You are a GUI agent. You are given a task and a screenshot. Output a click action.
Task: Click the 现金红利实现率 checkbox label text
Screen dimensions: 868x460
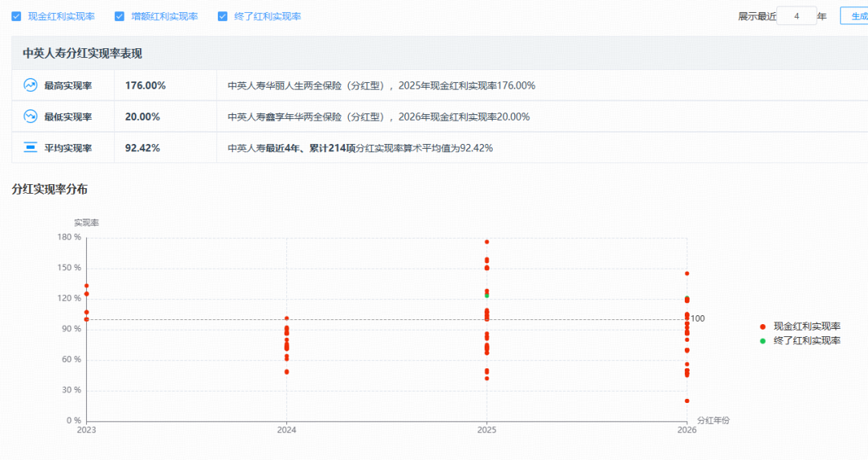61,17
